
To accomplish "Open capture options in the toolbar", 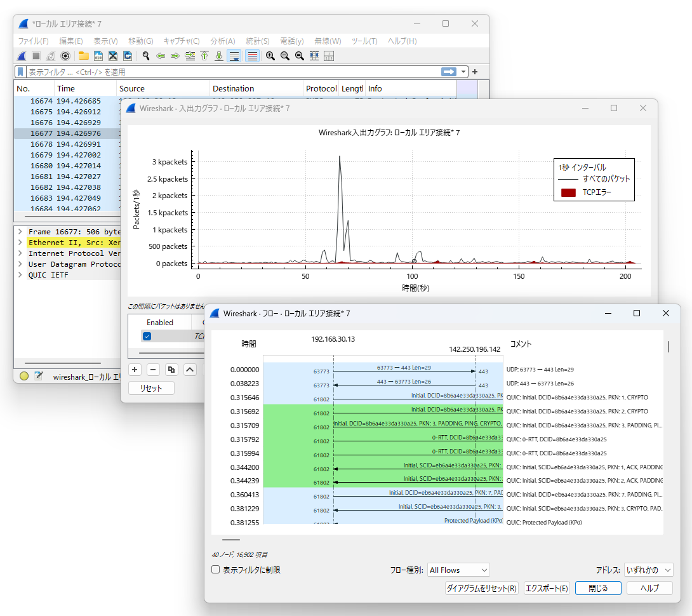I will (65, 56).
